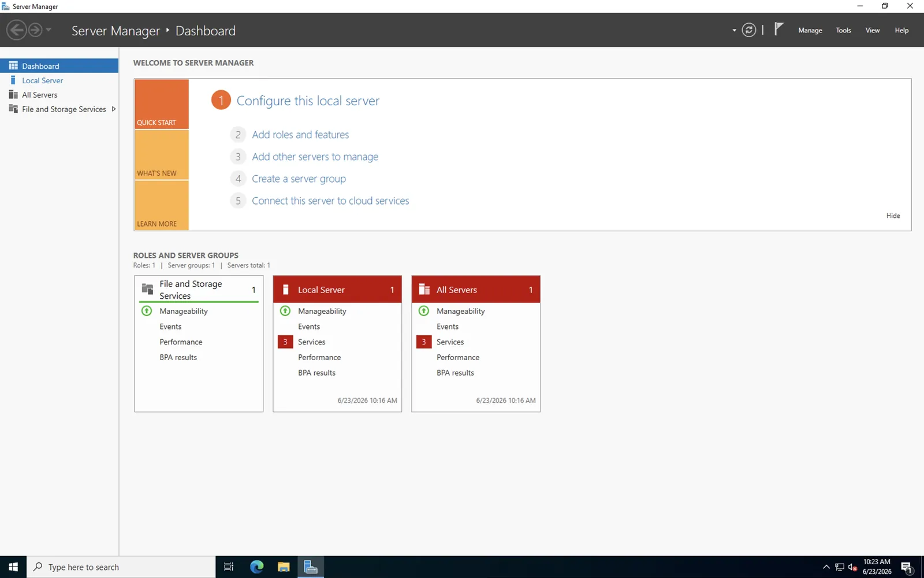This screenshot has height=578, width=924.
Task: Click Manageability status icon in All Servers tile
Action: [x=424, y=311]
